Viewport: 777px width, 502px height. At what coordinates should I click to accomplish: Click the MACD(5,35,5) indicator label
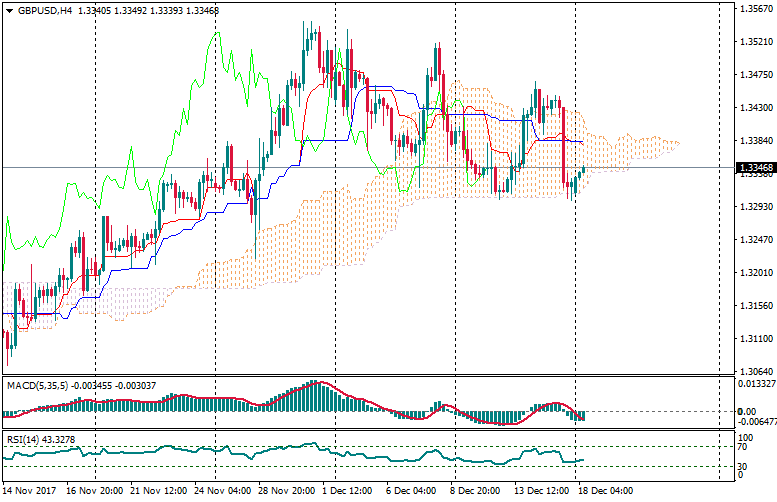(33, 385)
